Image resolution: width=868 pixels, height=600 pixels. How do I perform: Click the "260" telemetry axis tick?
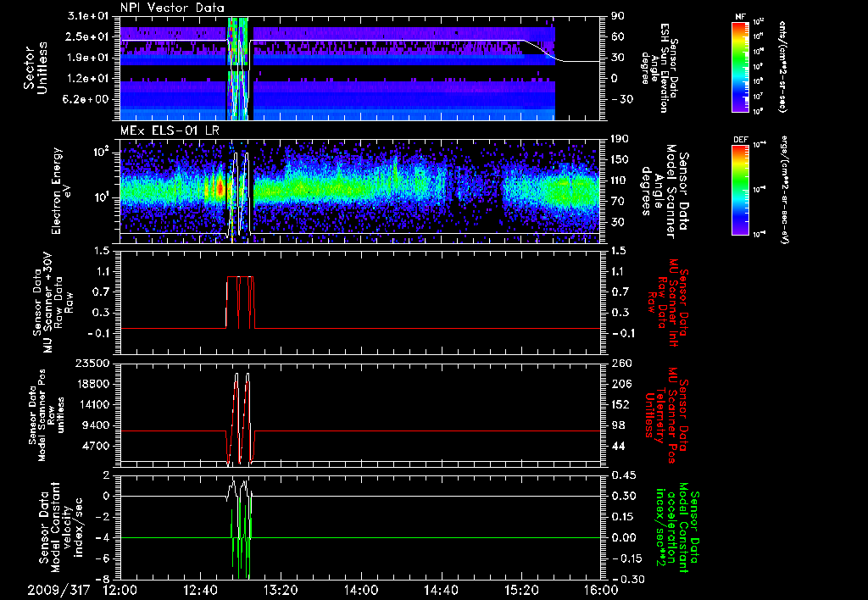click(621, 363)
